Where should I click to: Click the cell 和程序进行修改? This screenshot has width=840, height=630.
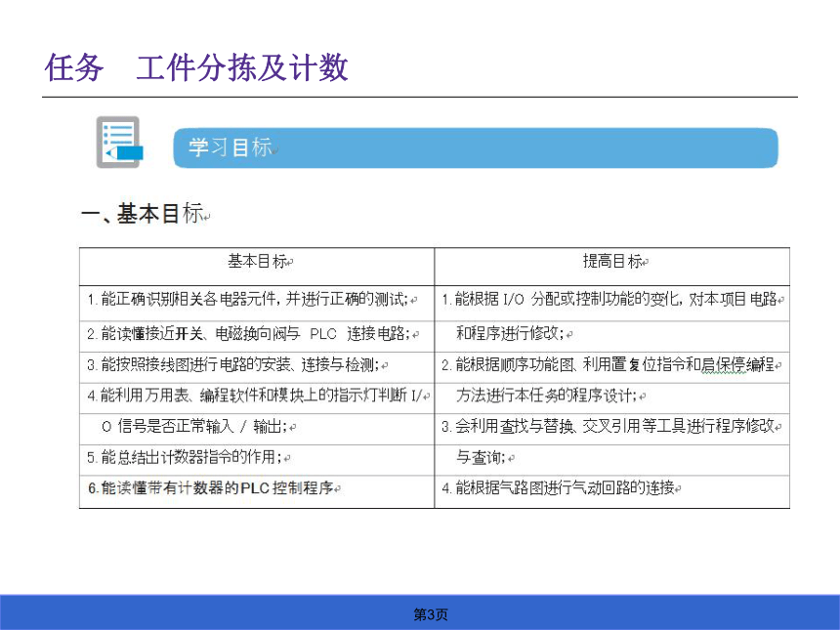pyautogui.click(x=611, y=336)
